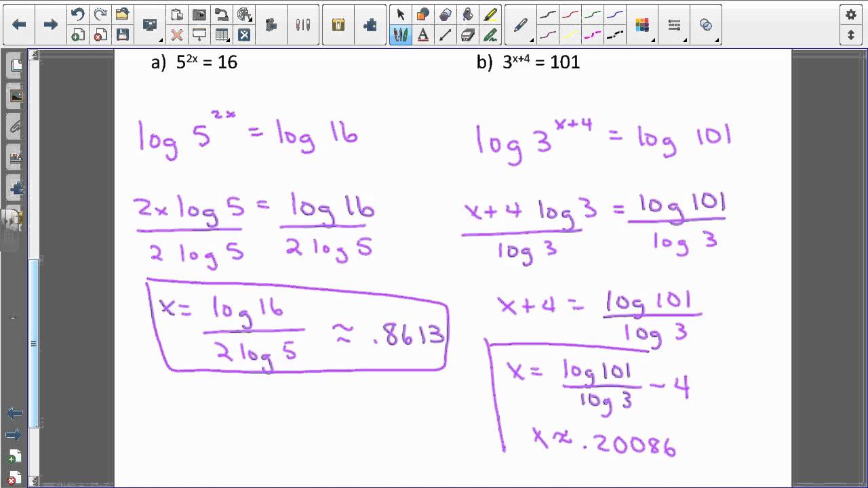Open the Page Sorter sidebar tab
The width and height of the screenshot is (868, 488).
pos(15,65)
